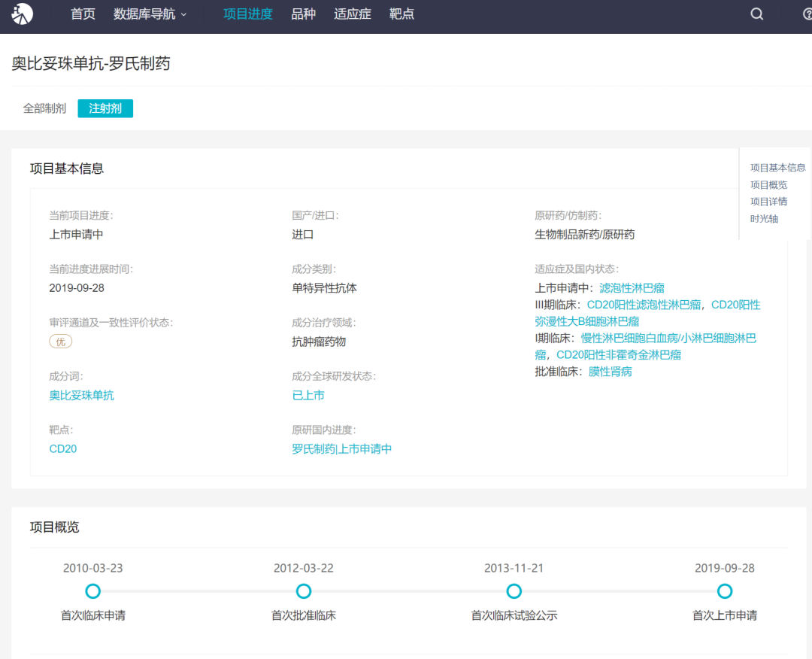The image size is (812, 659).
Task: Click the 抗肿瘤药物 therapy area value
Action: click(319, 342)
